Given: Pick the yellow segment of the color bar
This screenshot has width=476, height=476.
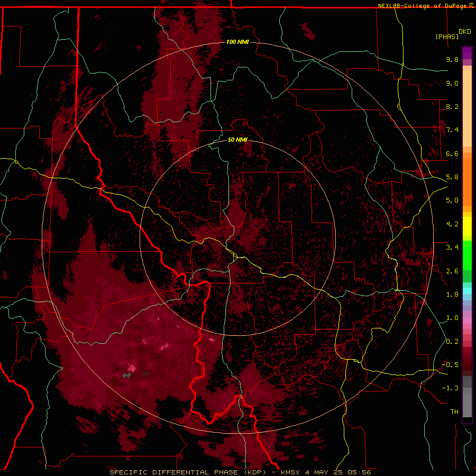Looking at the screenshot, I should (x=467, y=226).
